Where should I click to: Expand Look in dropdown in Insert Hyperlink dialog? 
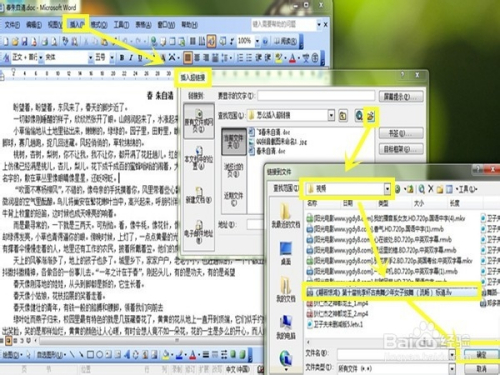[331, 115]
